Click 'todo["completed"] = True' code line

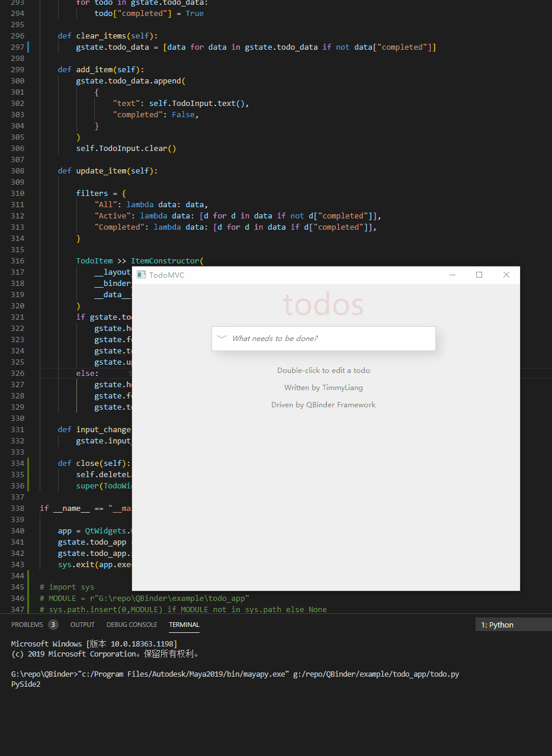(x=149, y=13)
